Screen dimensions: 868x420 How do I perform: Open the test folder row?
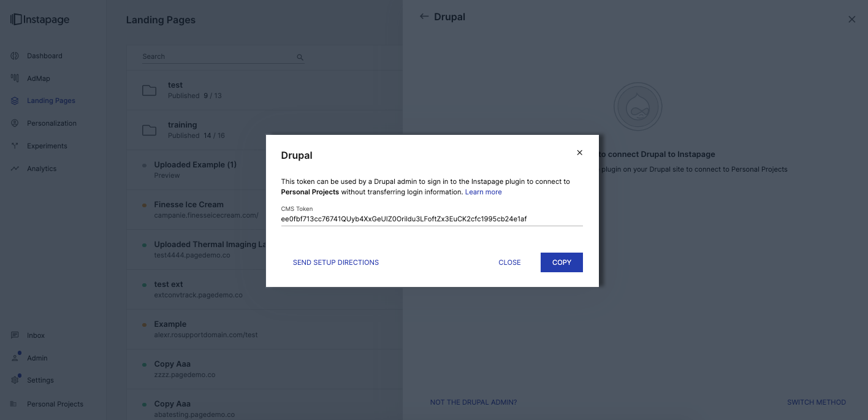tap(264, 90)
